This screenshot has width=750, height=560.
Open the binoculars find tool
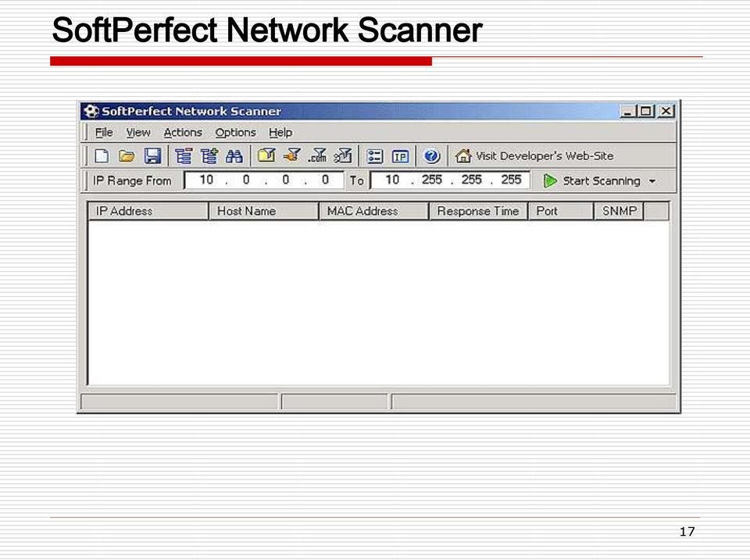point(234,156)
